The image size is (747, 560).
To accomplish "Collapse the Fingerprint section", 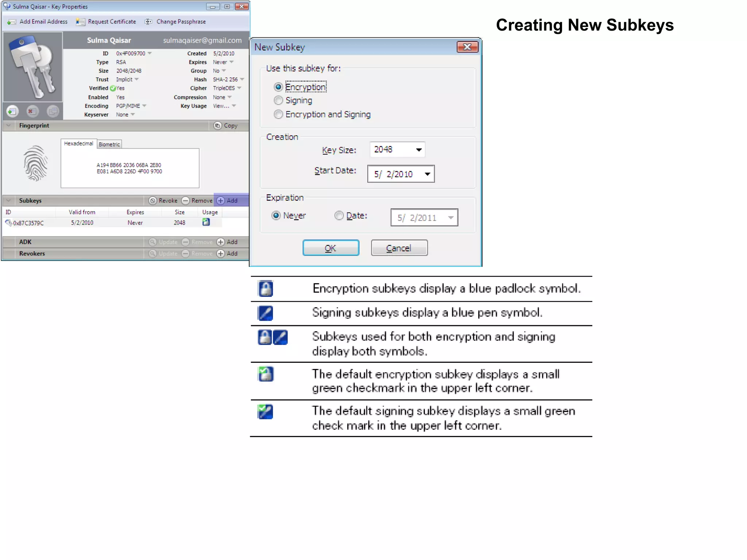I will [8, 125].
